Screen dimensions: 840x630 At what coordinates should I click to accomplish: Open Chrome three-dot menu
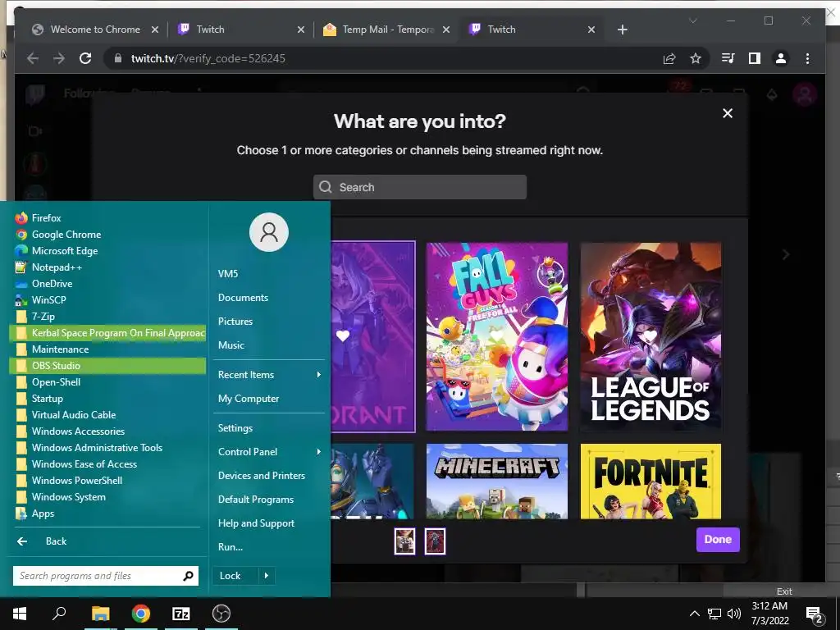[x=807, y=58]
